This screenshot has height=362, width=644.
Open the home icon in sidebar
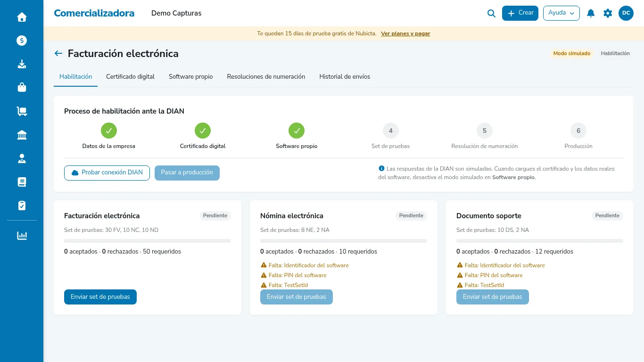click(x=22, y=17)
